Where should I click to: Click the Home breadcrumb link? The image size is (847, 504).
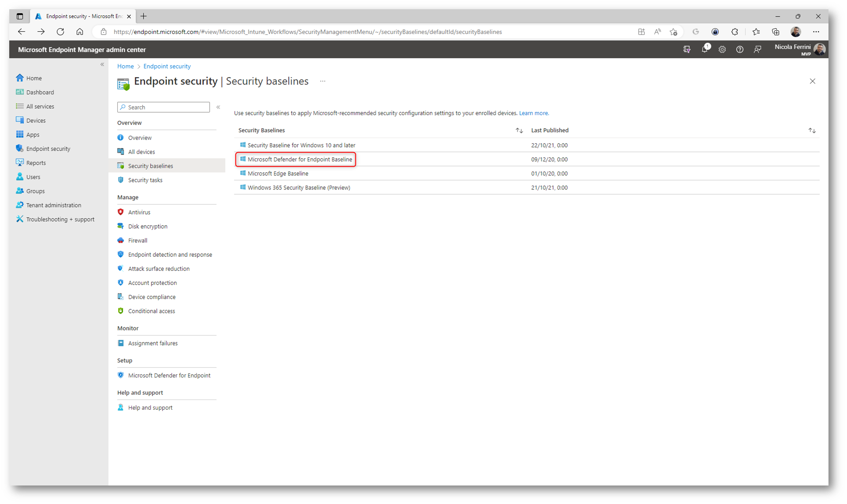pos(125,66)
